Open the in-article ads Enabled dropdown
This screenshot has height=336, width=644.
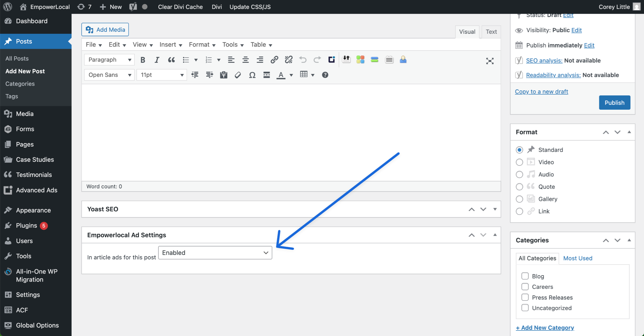coord(215,253)
